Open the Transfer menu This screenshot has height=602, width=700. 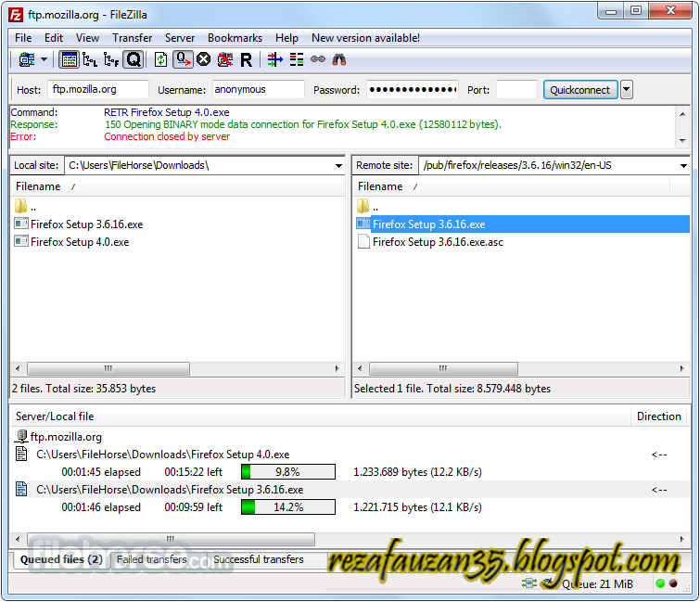click(133, 38)
